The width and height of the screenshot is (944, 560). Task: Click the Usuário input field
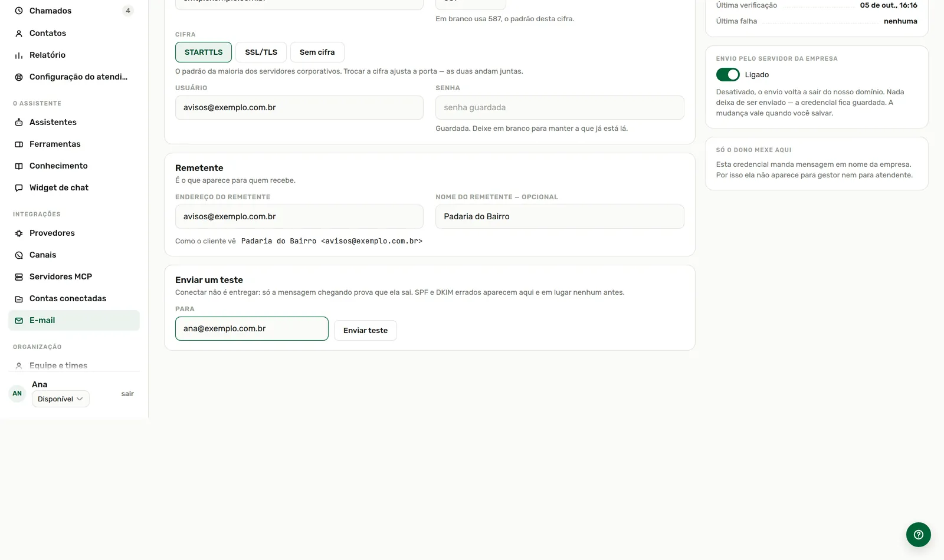coord(299,107)
